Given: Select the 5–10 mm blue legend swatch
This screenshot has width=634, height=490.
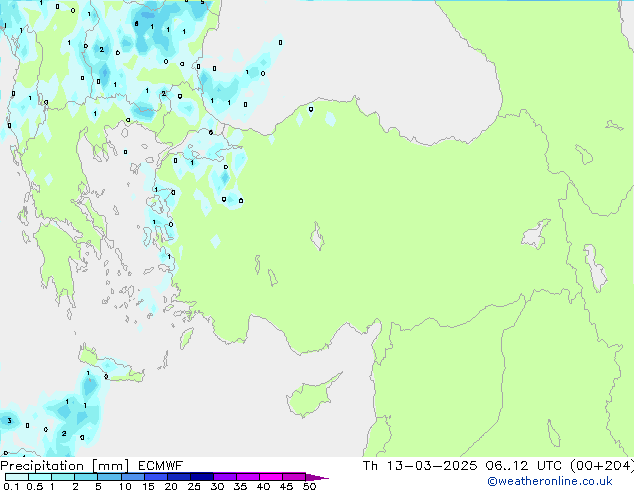Looking at the screenshot, I should 109,477.
